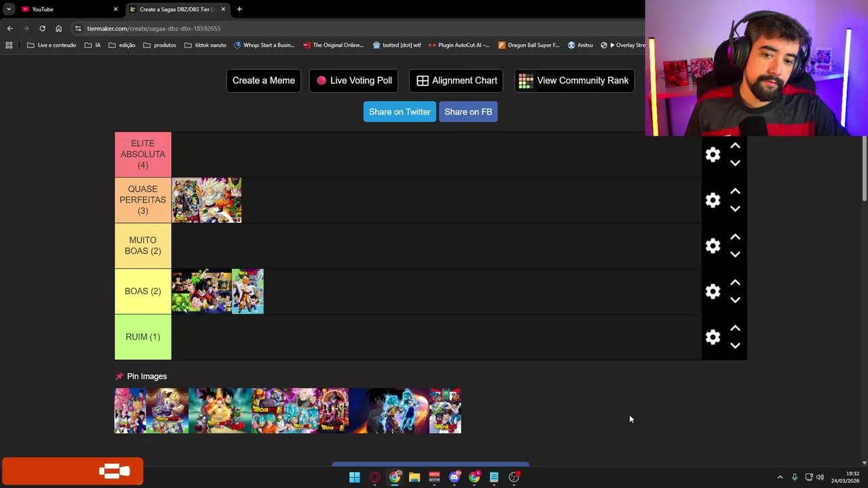Show hidden system tray icons
Viewport: 868px width, 488px height.
click(x=780, y=477)
